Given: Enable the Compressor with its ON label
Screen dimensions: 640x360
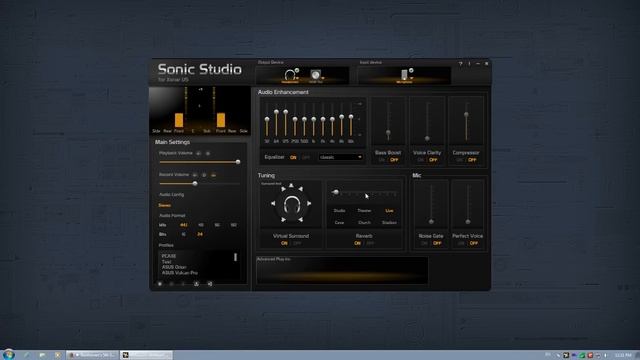Looking at the screenshot, I should tap(460, 160).
